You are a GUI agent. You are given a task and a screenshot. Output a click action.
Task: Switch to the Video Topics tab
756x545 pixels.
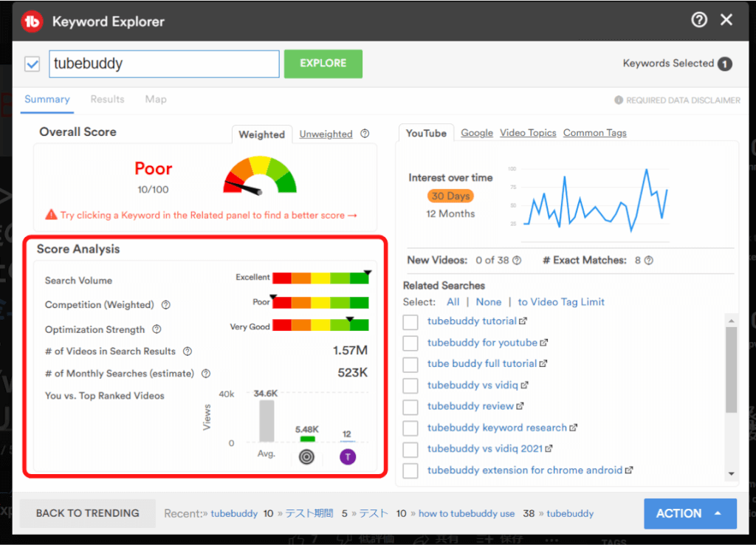tap(528, 133)
